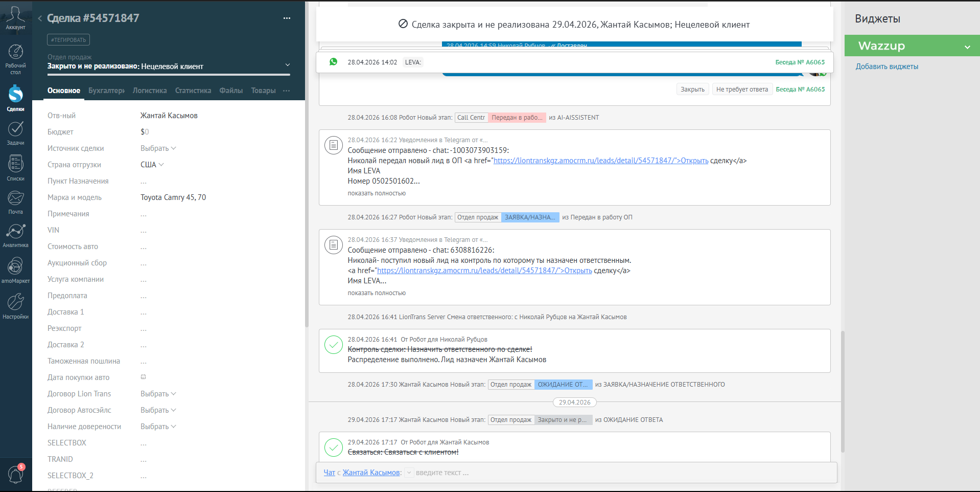This screenshot has height=492, width=980.
Task: Click the Отв-ный Жантай Касымов value
Action: (x=169, y=116)
